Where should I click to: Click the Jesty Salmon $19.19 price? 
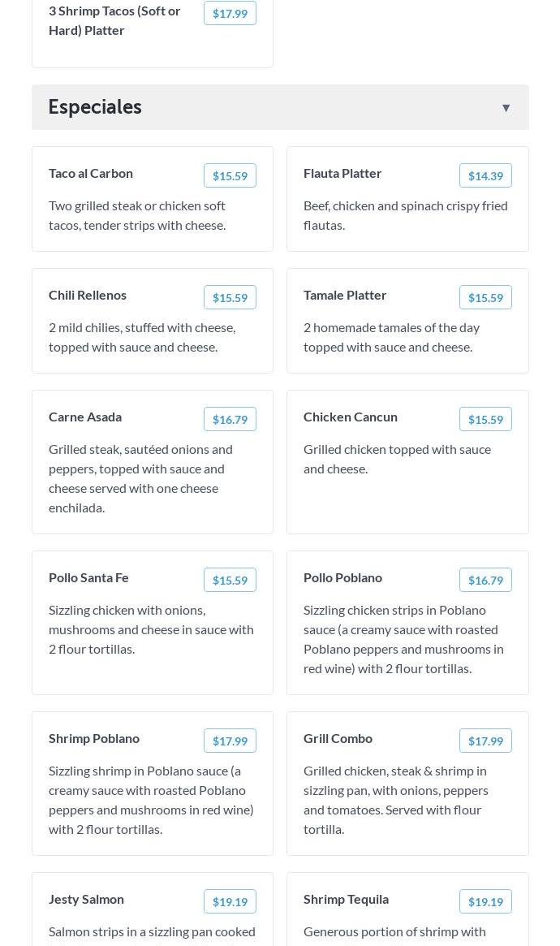(x=230, y=901)
